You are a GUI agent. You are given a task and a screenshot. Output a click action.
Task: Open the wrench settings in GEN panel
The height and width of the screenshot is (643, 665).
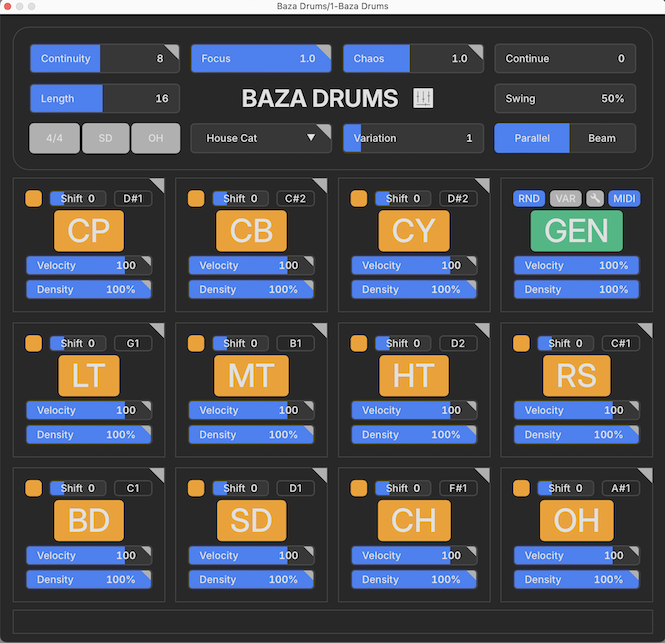[x=595, y=198]
